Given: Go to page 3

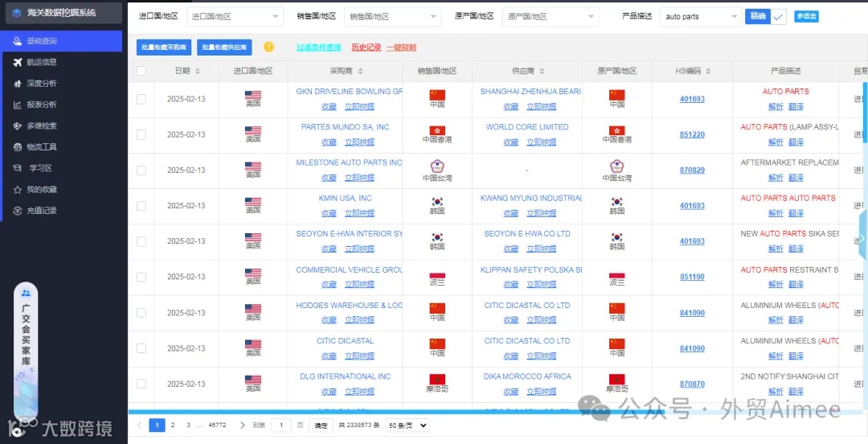Looking at the screenshot, I should coord(188,425).
